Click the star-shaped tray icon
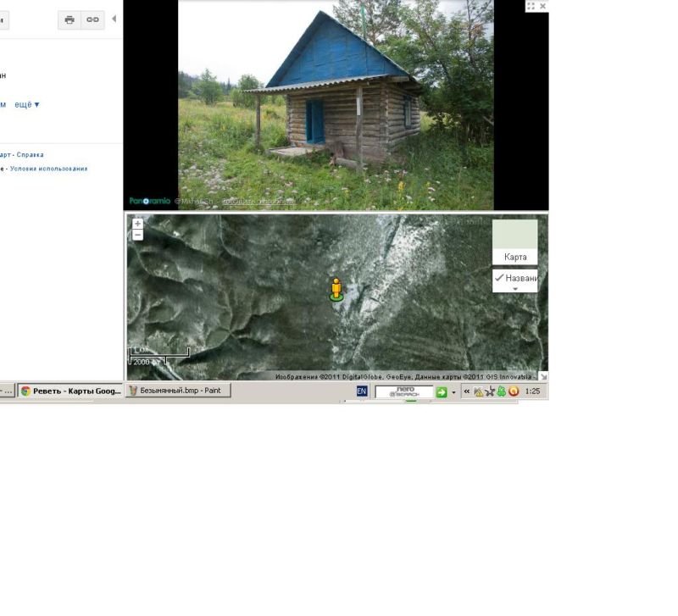The image size is (678, 616). (x=490, y=391)
